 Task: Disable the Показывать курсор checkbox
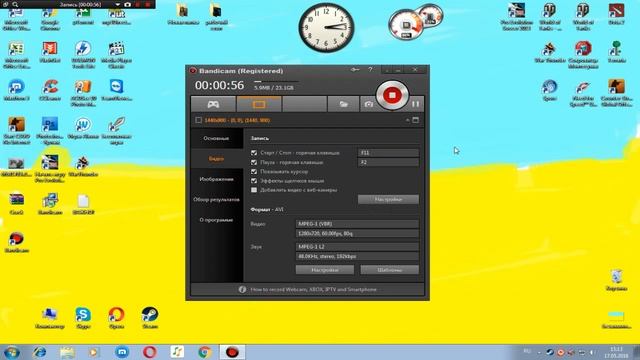coord(254,172)
